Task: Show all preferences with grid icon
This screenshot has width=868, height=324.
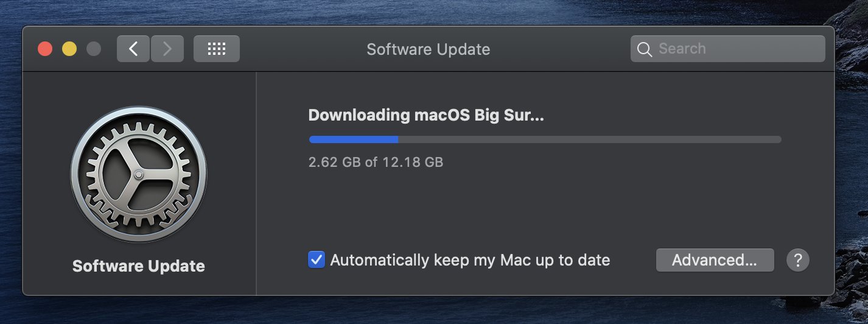Action: click(217, 49)
